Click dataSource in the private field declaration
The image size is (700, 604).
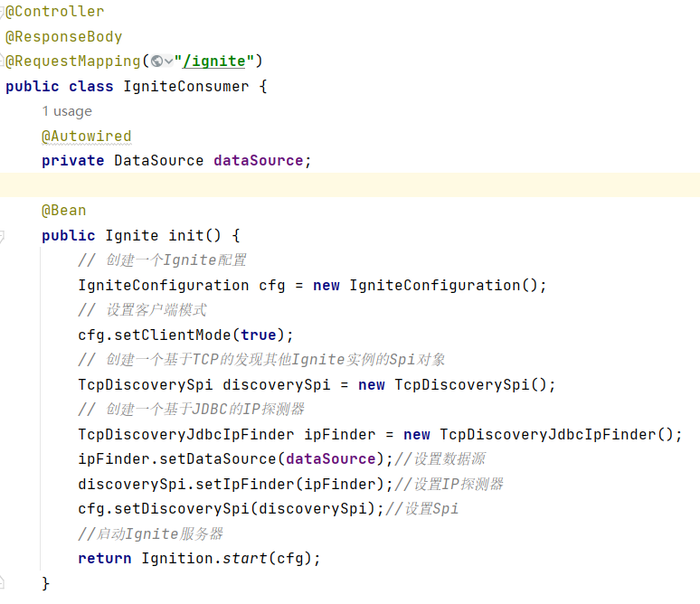click(x=259, y=161)
